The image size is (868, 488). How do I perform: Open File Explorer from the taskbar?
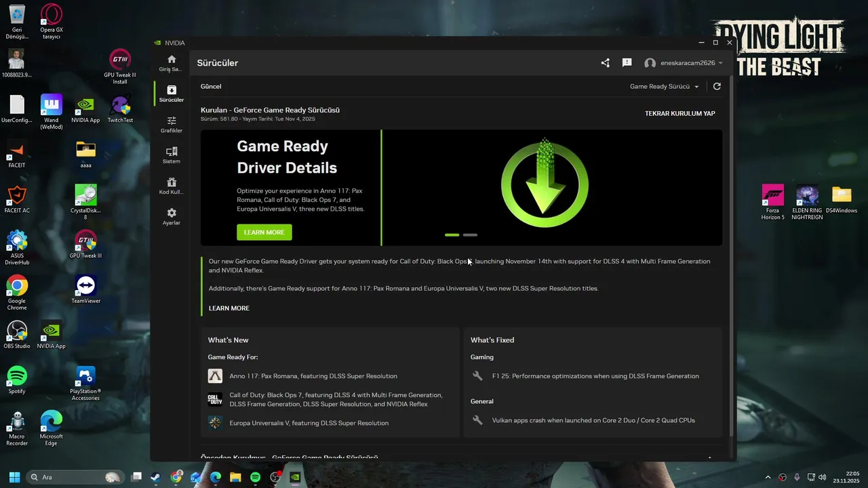(235, 477)
